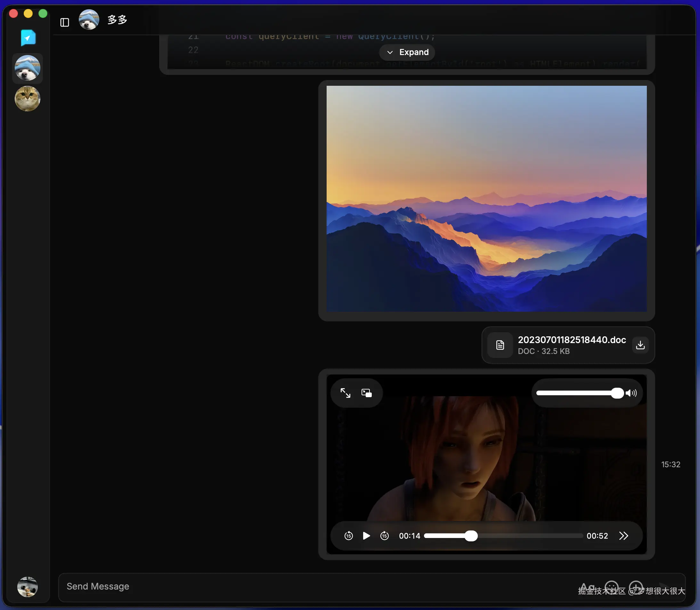The height and width of the screenshot is (610, 700).
Task: Click the yellow minimize window button
Action: [28, 14]
